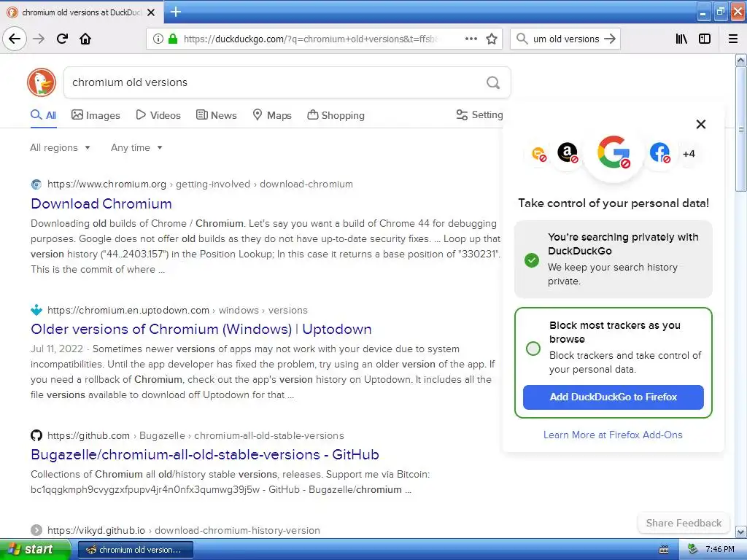Click the GitHub favicon in third result
Viewport: 747px width, 560px height.
coord(36,435)
